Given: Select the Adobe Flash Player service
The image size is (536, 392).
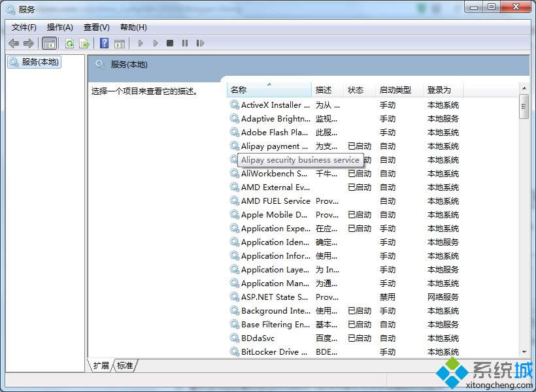Looking at the screenshot, I should click(275, 133).
